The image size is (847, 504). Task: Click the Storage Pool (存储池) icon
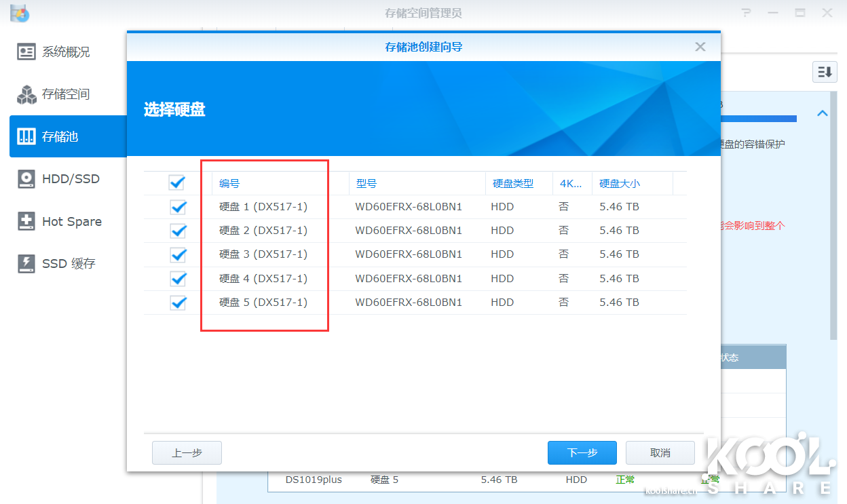(x=26, y=136)
